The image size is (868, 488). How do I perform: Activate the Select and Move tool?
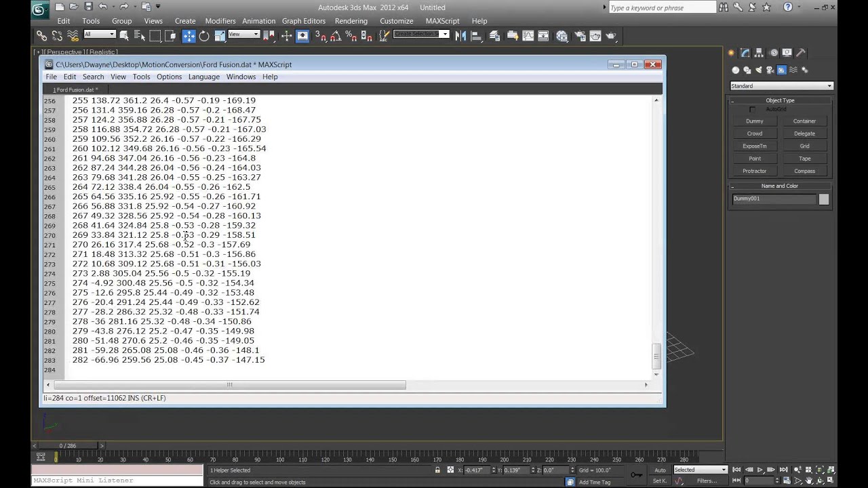tap(189, 36)
